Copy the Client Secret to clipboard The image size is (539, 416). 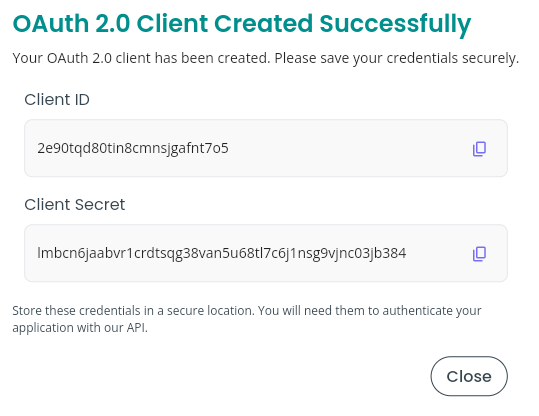479,254
